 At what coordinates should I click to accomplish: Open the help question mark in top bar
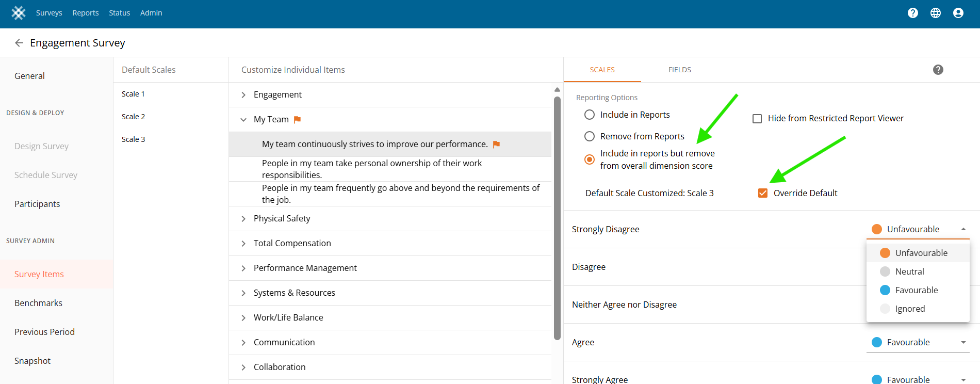[912, 13]
